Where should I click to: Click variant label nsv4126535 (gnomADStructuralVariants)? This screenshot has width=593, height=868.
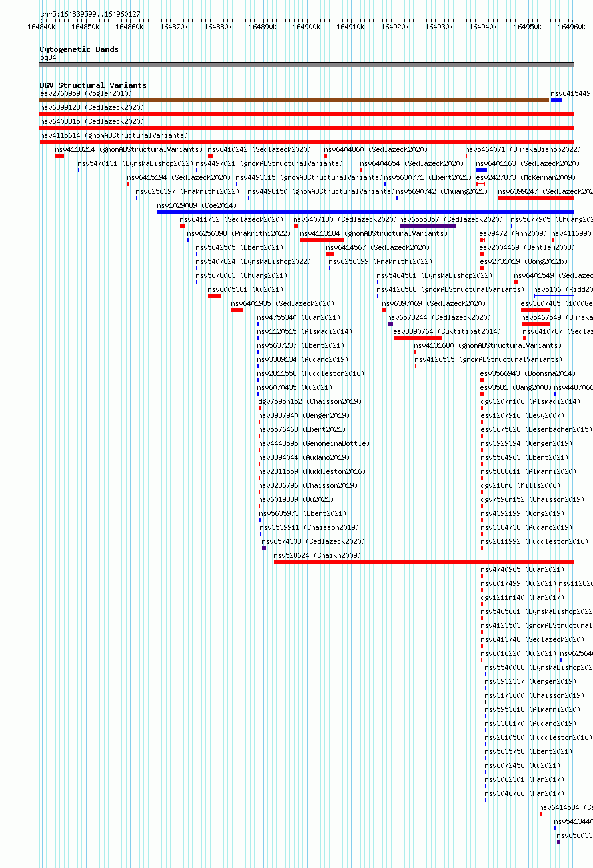(488, 359)
